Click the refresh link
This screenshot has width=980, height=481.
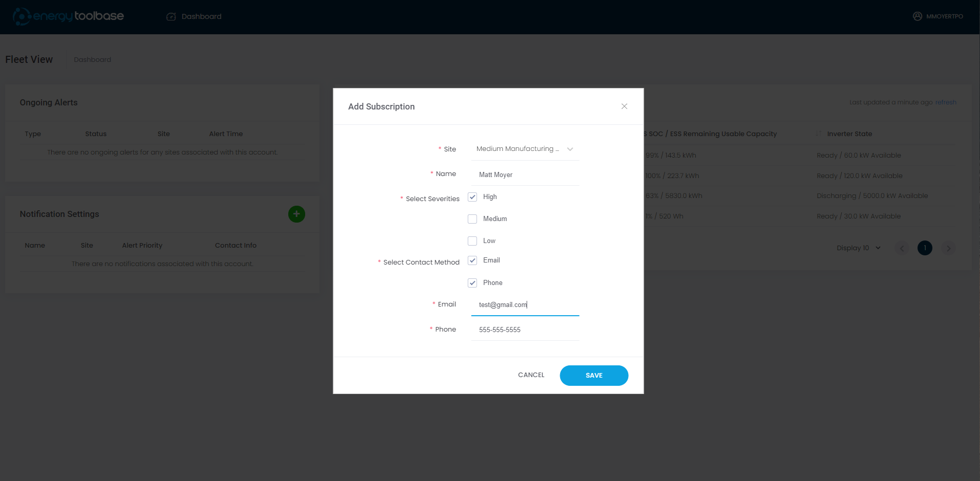[946, 102]
